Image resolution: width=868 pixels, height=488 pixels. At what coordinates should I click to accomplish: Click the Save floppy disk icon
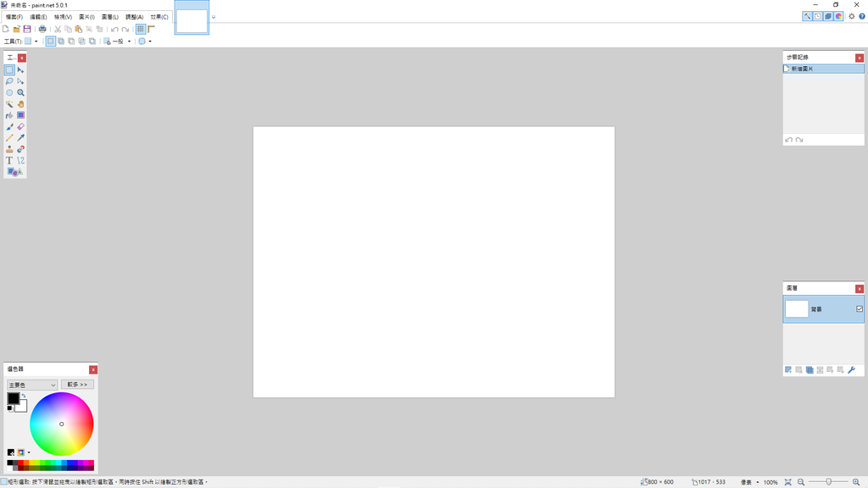(27, 29)
